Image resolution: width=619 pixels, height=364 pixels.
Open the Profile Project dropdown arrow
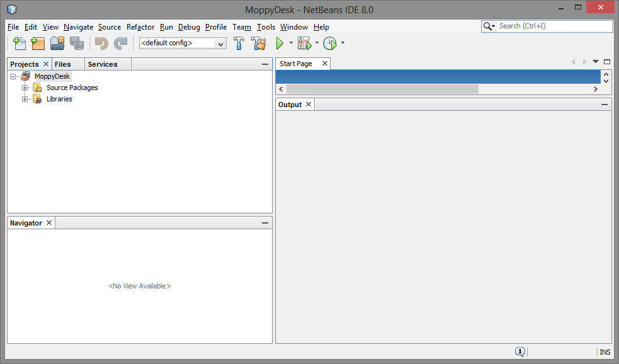[x=343, y=43]
